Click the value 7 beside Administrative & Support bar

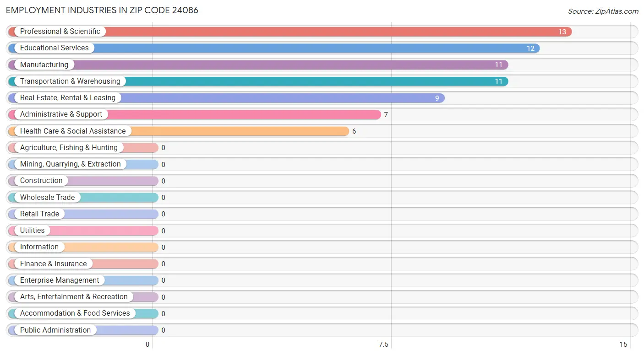point(386,115)
